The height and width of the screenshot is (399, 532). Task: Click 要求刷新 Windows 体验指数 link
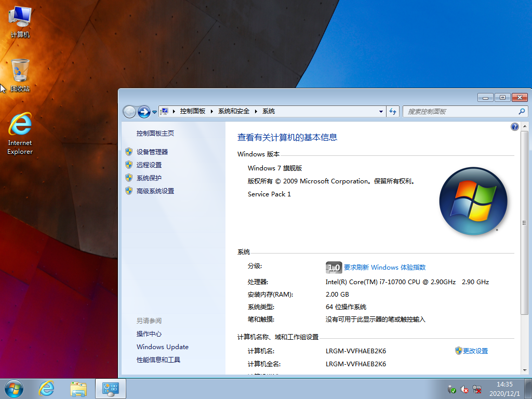(384, 267)
